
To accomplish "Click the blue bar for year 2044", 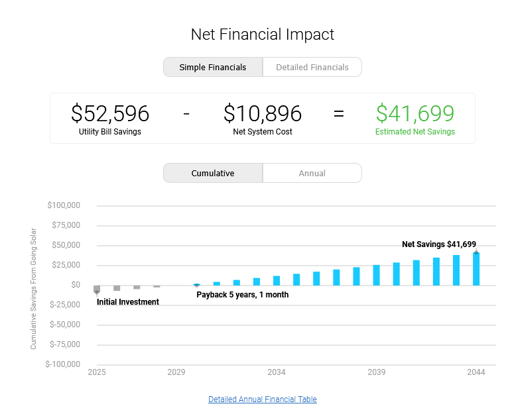I will [476, 269].
